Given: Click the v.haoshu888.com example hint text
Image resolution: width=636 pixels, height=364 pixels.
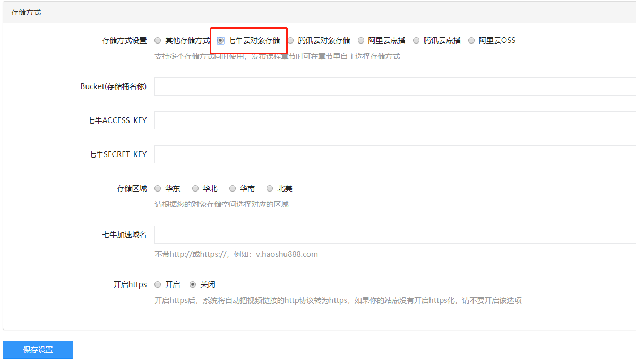Looking at the screenshot, I should tap(287, 254).
